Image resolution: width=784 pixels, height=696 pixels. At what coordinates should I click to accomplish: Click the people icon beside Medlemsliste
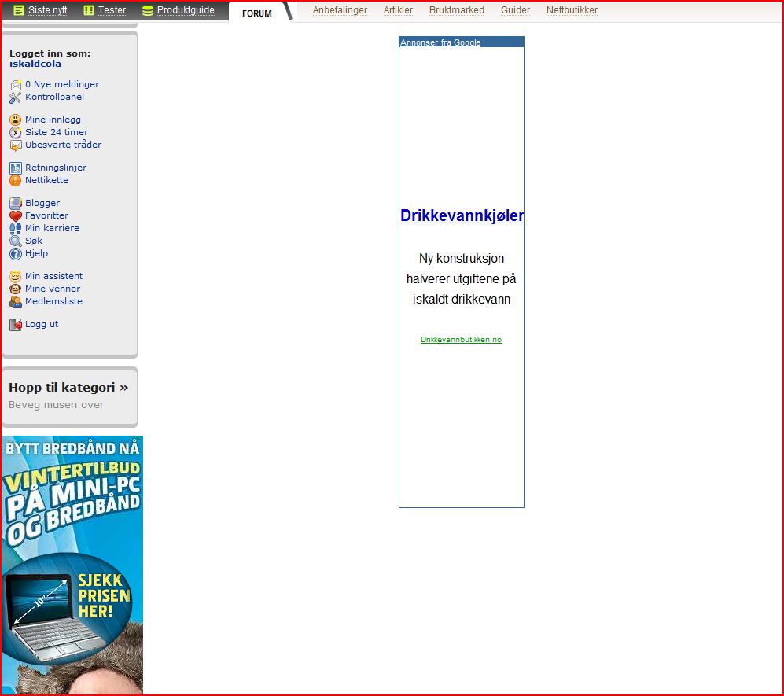click(16, 302)
